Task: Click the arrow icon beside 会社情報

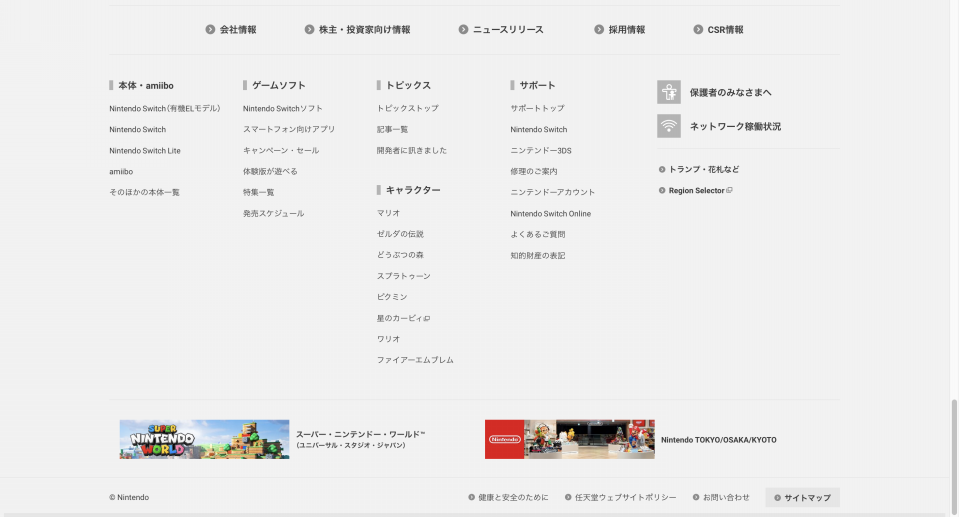Action: coord(210,29)
